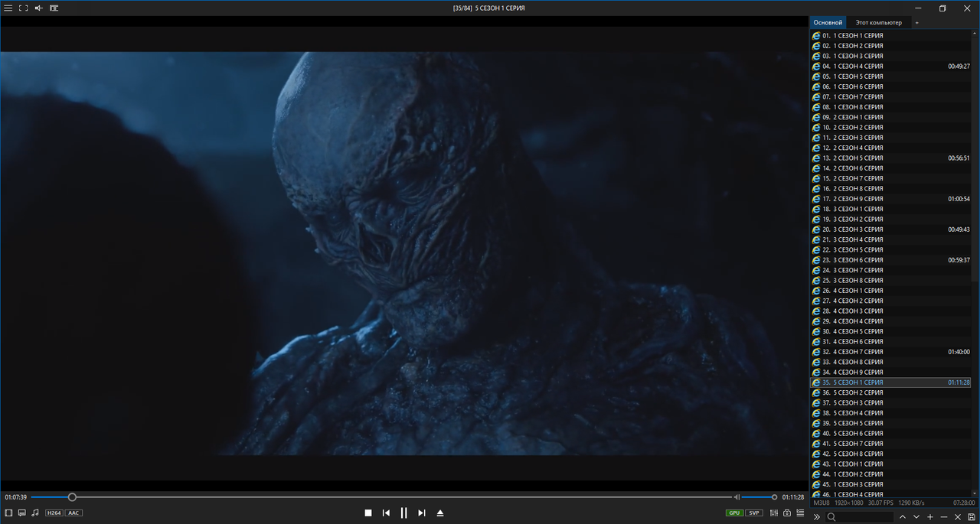Add item to playlist with plus
Image resolution: width=980 pixels, height=524 pixels.
click(930, 517)
